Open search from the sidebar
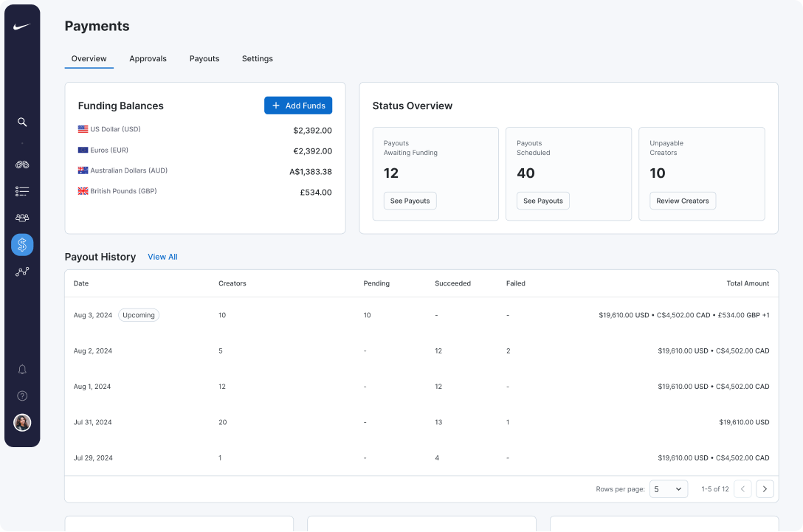Screen dimensions: 803x532 click(x=22, y=122)
